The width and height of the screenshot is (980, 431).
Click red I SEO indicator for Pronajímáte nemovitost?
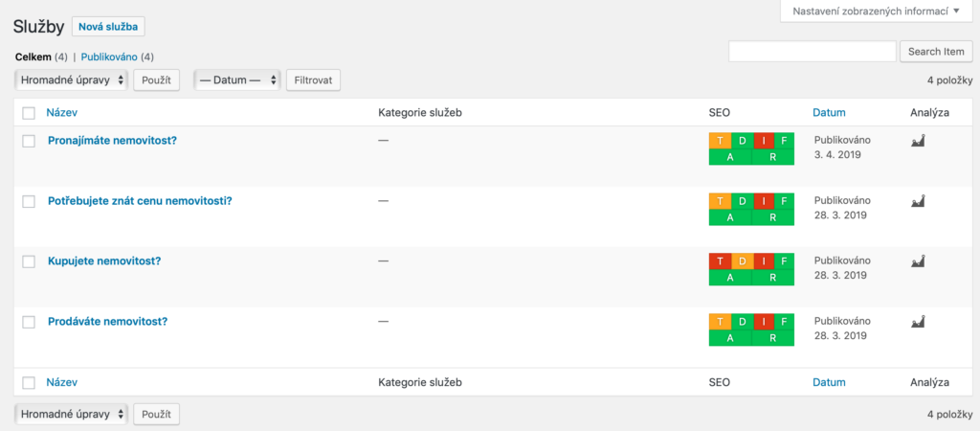(763, 141)
